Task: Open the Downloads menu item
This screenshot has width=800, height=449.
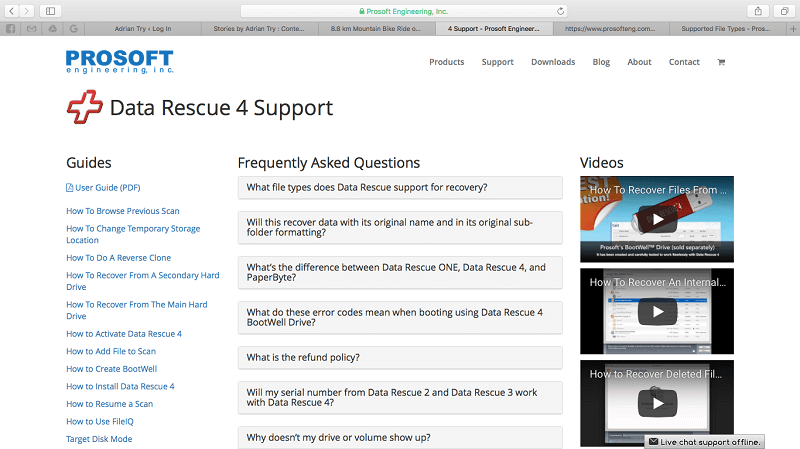Action: click(553, 62)
